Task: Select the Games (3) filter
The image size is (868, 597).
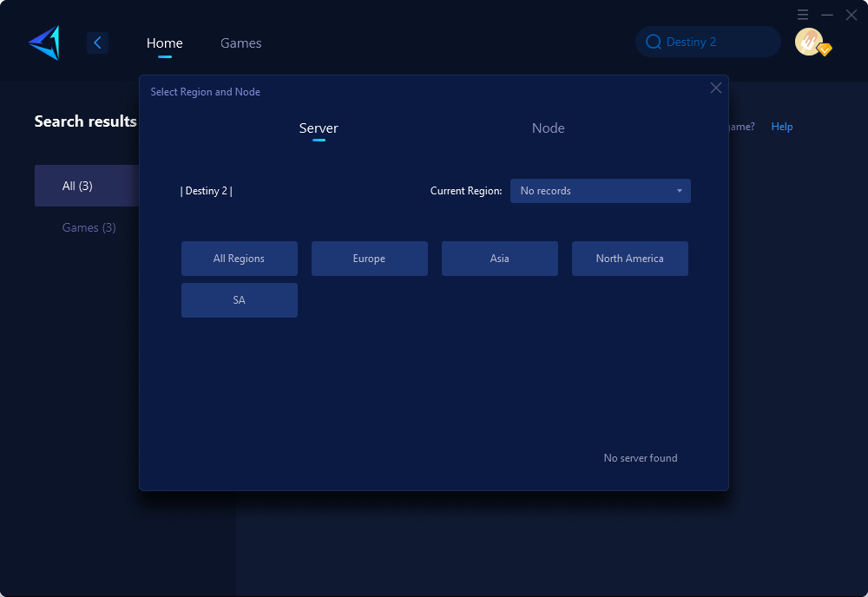Action: pos(89,227)
